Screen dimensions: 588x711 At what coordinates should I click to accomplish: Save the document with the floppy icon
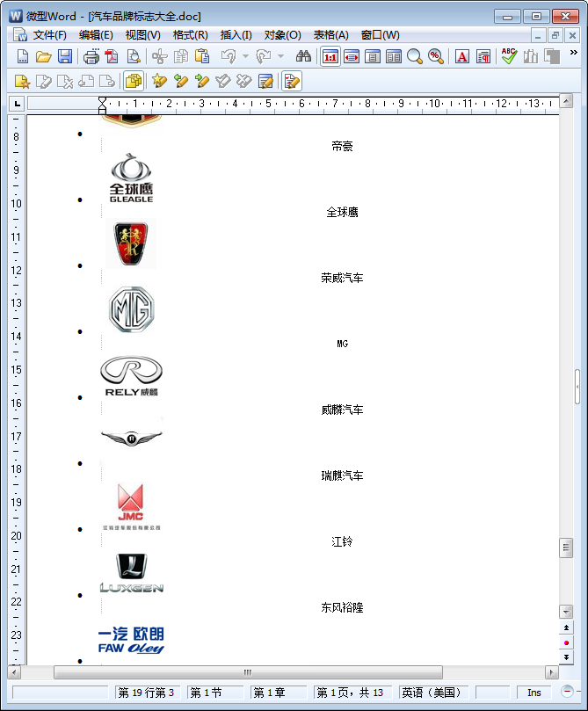(65, 56)
